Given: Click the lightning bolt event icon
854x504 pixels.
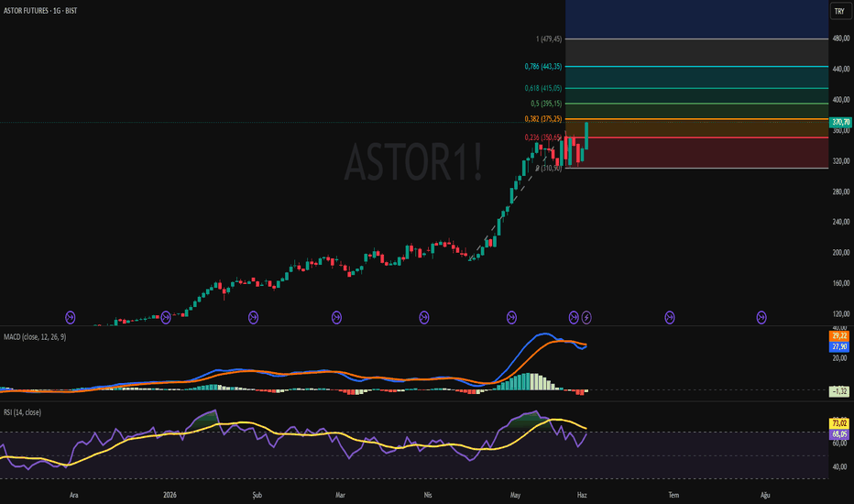Looking at the screenshot, I should coord(586,317).
